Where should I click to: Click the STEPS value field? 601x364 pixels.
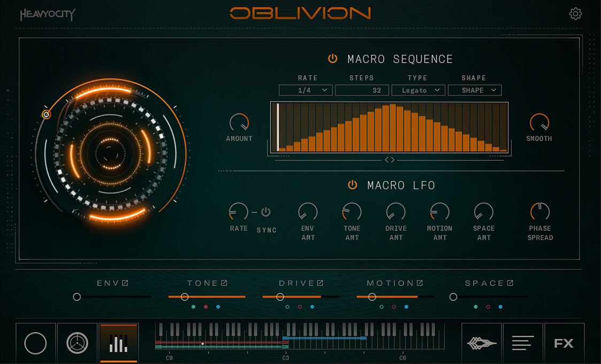click(x=361, y=90)
